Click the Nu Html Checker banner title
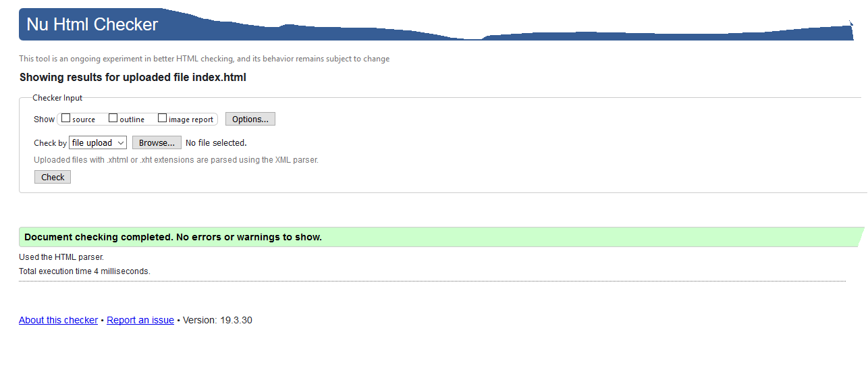Viewport: 868px width, 374px height. 92,25
